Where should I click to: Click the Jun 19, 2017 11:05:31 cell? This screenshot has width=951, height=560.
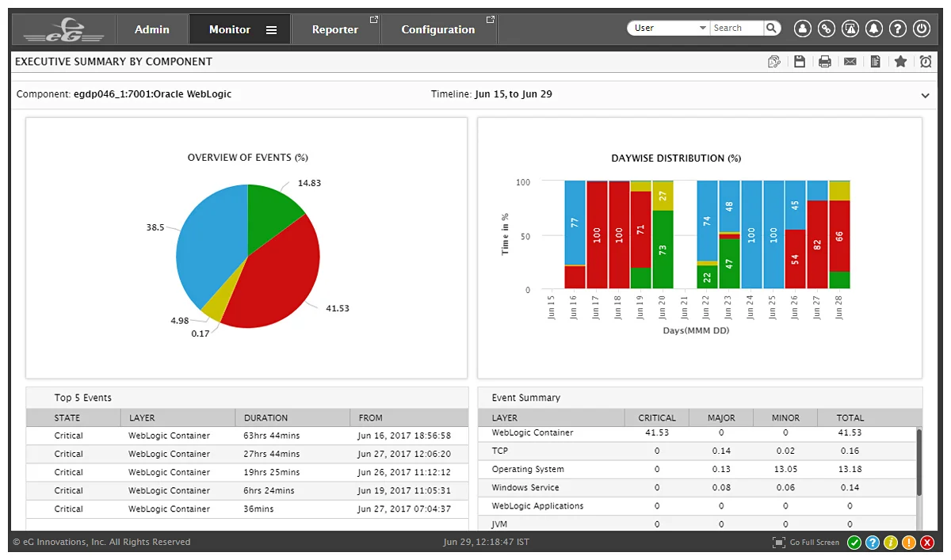pyautogui.click(x=404, y=490)
